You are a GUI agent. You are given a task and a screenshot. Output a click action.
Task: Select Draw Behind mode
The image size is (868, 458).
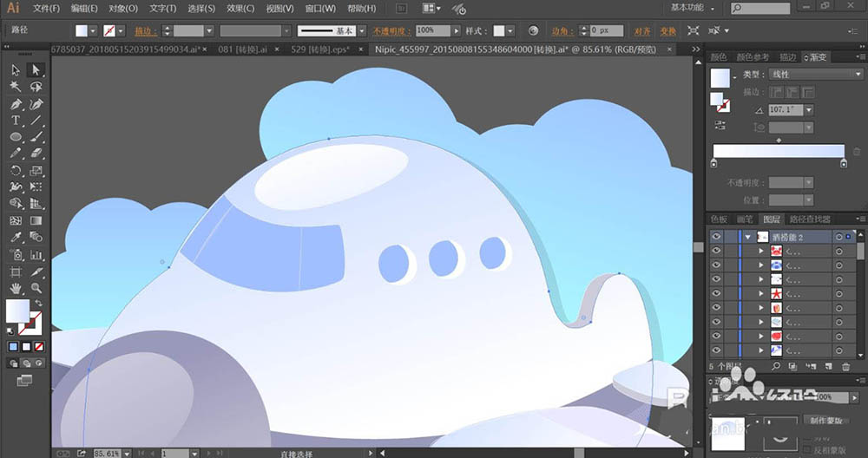tap(26, 363)
